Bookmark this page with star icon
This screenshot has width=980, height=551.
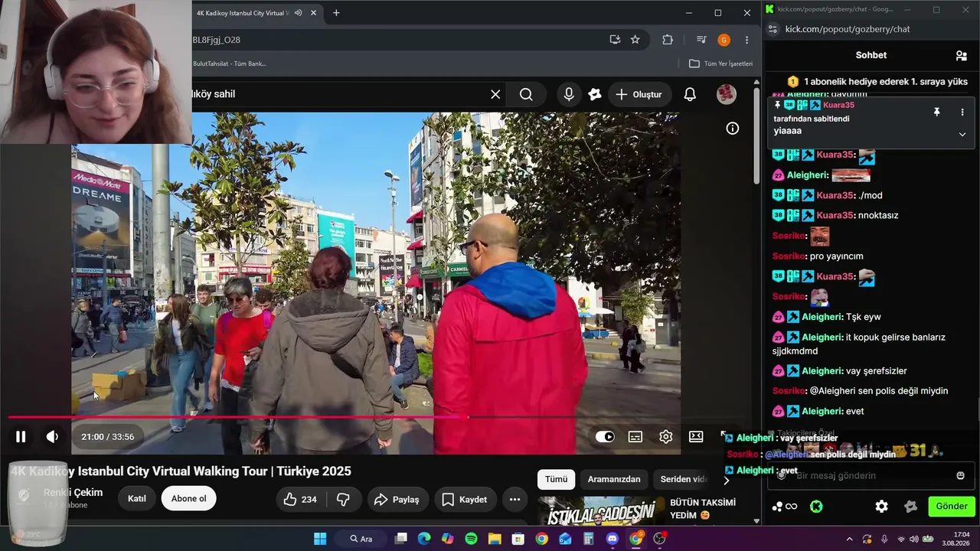pos(635,40)
